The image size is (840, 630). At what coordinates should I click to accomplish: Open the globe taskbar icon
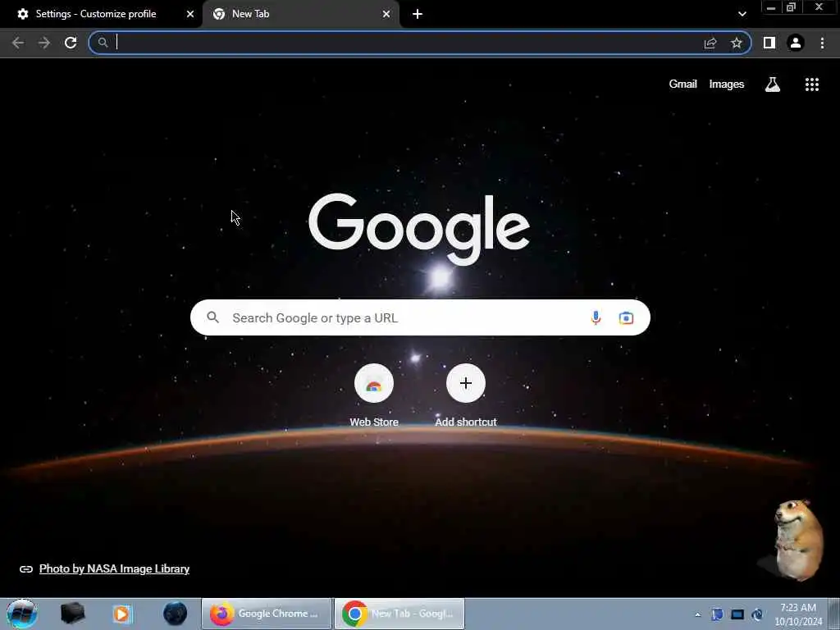pos(176,614)
